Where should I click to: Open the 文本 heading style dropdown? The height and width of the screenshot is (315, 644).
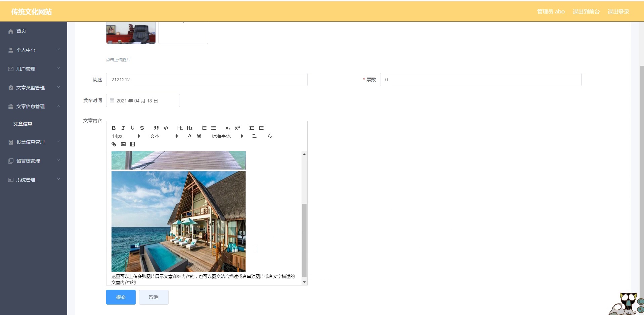tap(164, 136)
